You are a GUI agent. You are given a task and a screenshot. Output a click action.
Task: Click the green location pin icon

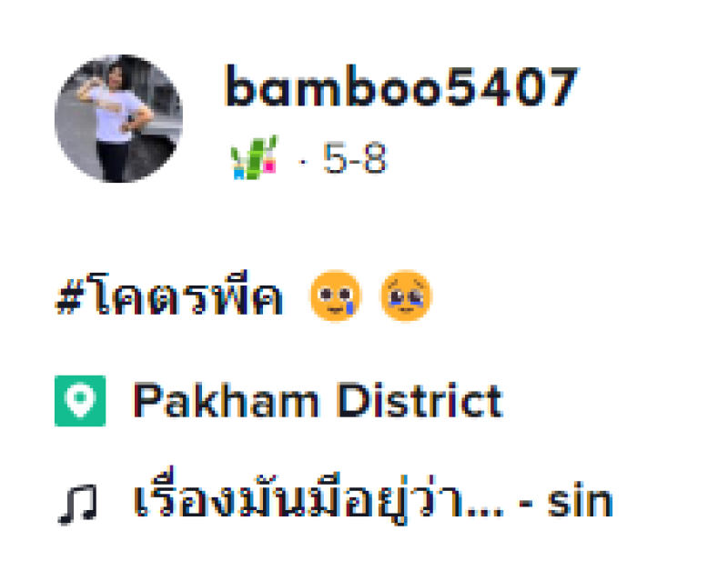coord(80,401)
